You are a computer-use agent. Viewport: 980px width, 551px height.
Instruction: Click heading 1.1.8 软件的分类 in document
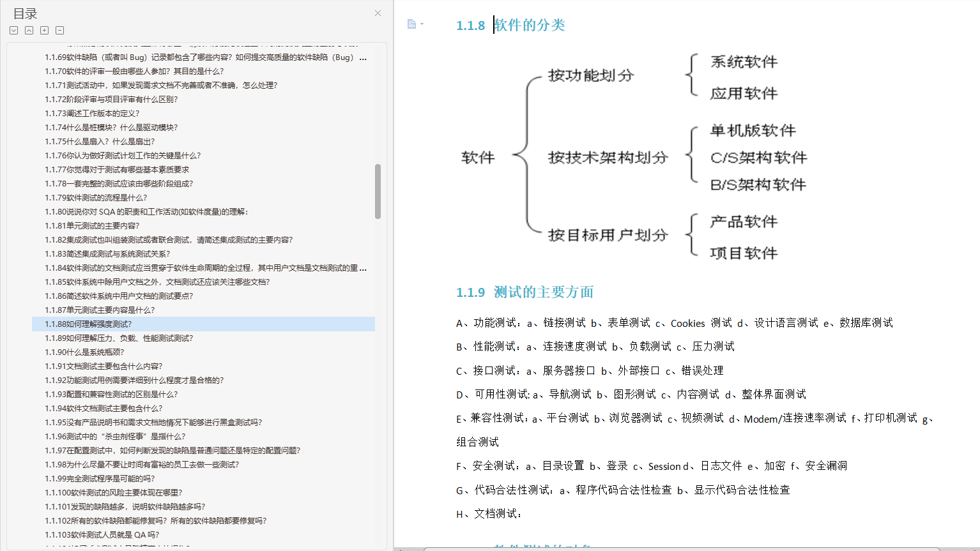pos(510,25)
